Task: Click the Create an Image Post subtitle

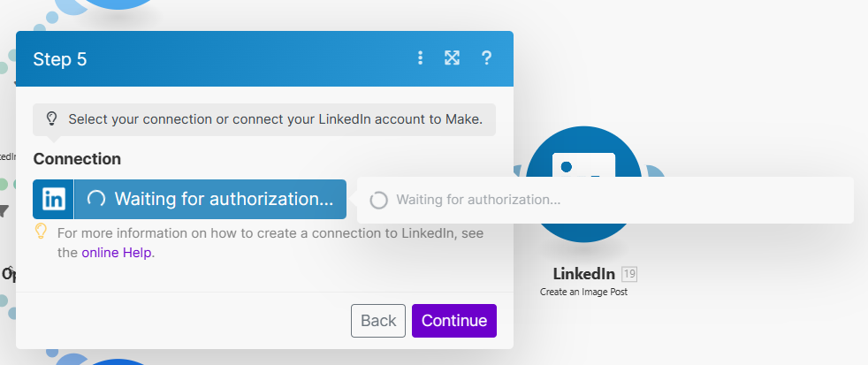Action: [583, 292]
